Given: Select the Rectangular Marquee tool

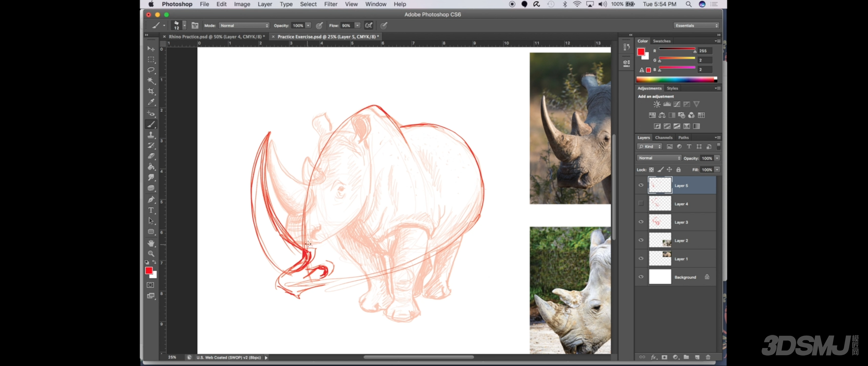Looking at the screenshot, I should [151, 60].
